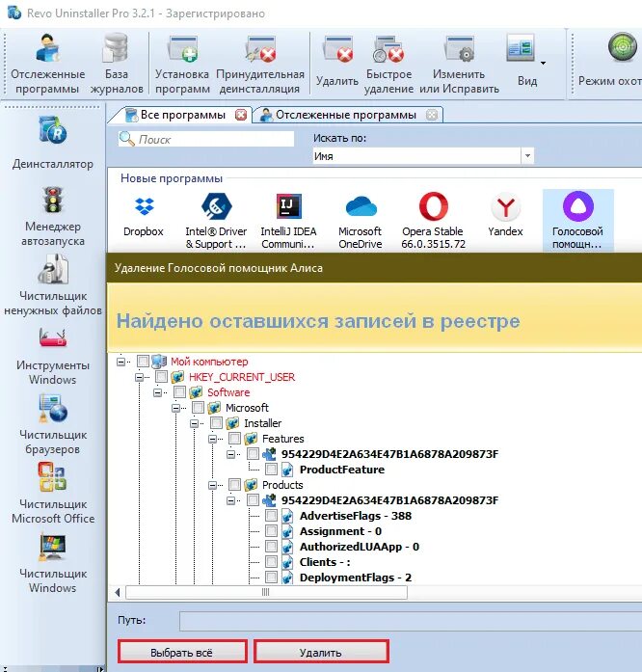Select the AuthorizedLUAApp - 0 entry
Viewport: 642px width, 672px height.
point(360,547)
